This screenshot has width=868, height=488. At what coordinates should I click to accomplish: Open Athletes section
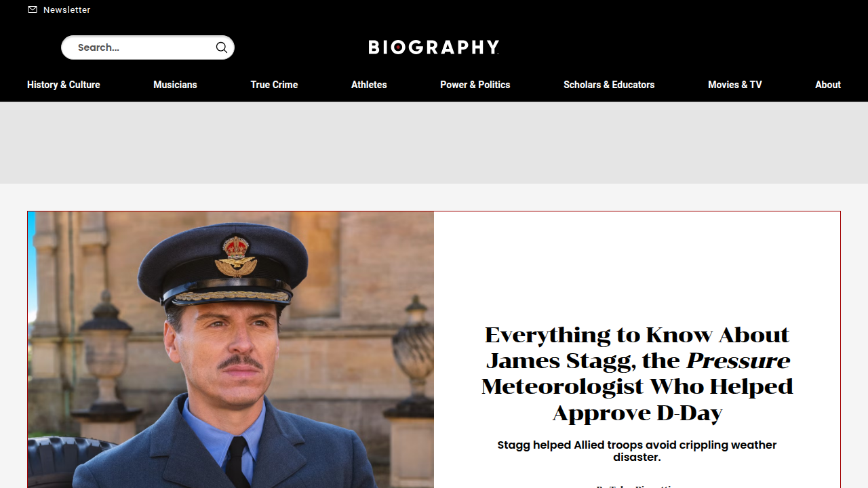click(369, 85)
